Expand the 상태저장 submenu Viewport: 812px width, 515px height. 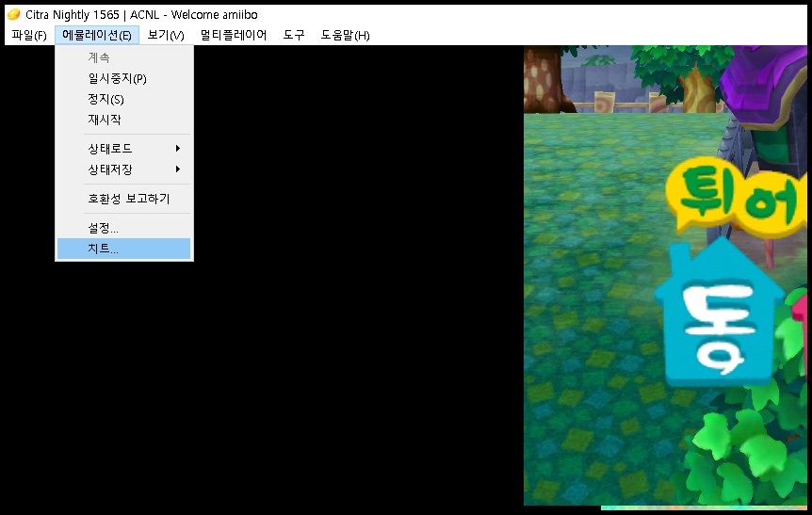123,169
